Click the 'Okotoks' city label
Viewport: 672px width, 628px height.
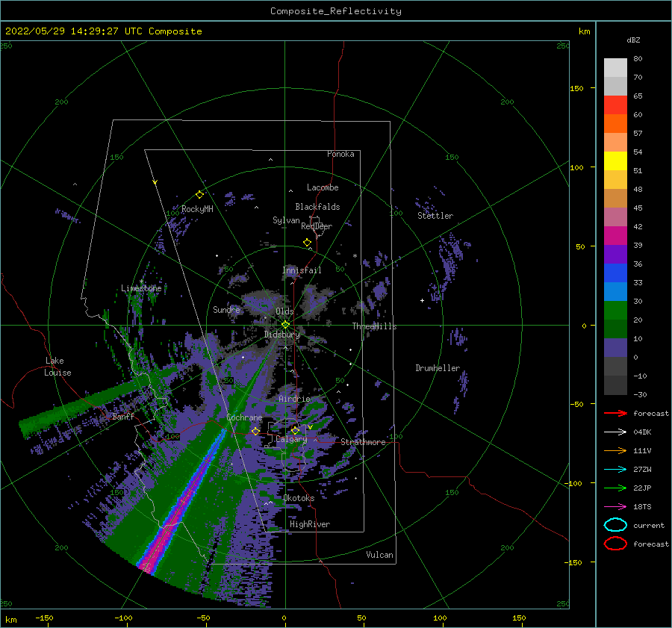click(299, 498)
